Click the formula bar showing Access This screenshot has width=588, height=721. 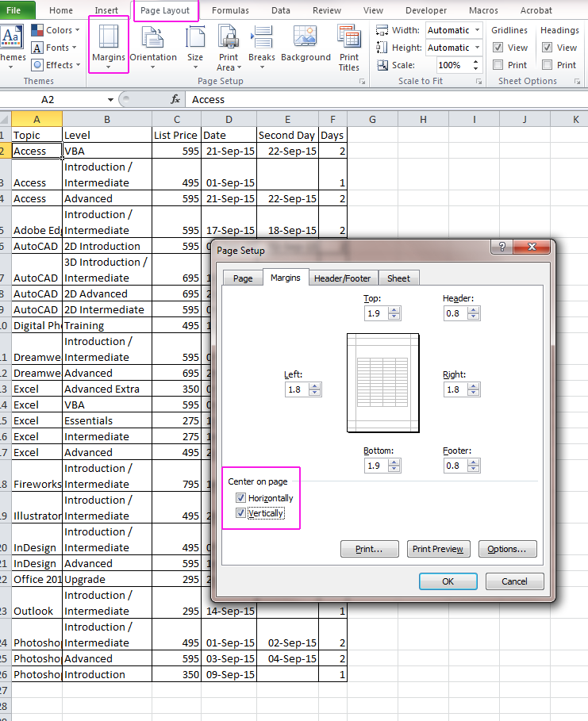coord(386,99)
